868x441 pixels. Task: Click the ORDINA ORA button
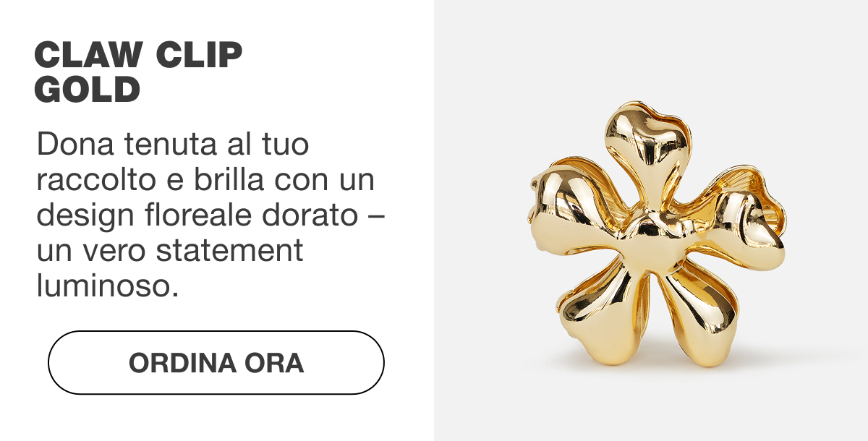[216, 362]
